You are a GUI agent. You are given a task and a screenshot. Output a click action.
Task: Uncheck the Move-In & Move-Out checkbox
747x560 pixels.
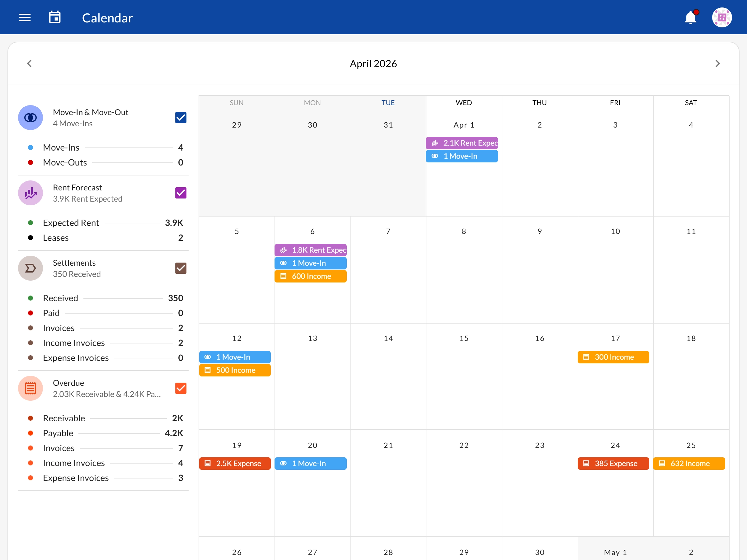click(x=181, y=118)
